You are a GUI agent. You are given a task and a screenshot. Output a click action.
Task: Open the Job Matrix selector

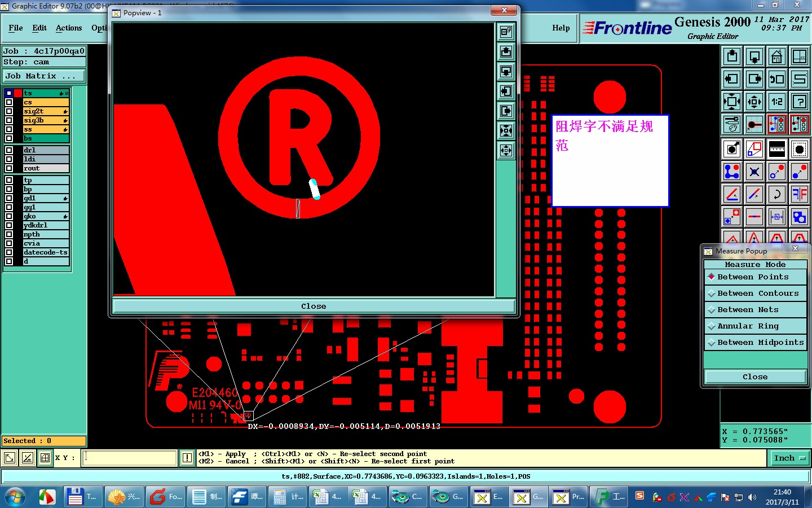(x=44, y=76)
